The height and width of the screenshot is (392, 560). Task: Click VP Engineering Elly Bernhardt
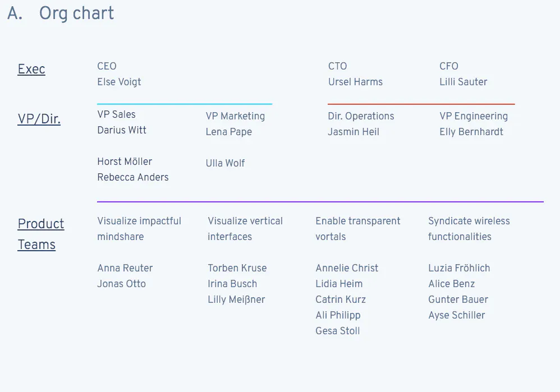point(471,132)
